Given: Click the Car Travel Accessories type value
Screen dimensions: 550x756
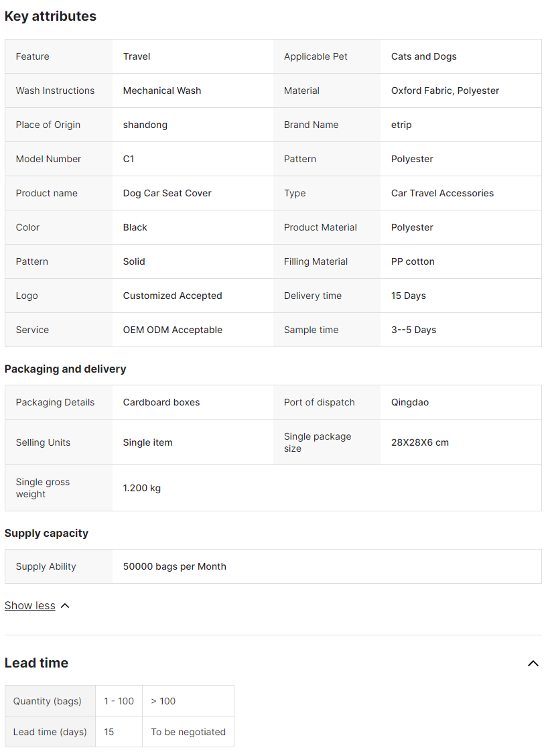Looking at the screenshot, I should [443, 193].
